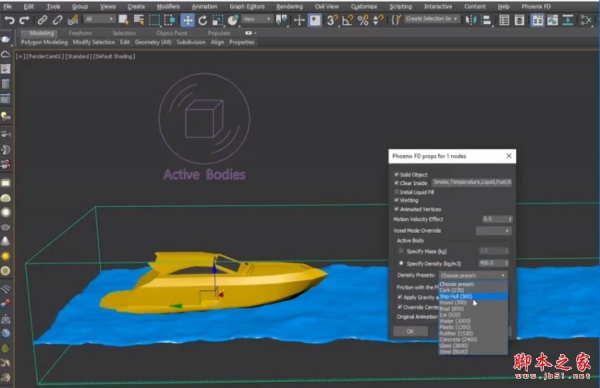Toggle the Angle Snap icon
This screenshot has height=388, width=600.
347,20
